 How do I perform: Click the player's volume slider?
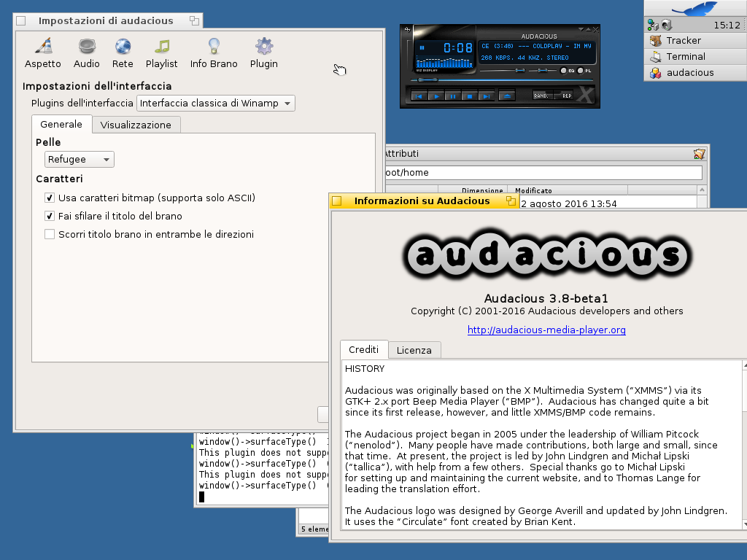tap(502, 71)
